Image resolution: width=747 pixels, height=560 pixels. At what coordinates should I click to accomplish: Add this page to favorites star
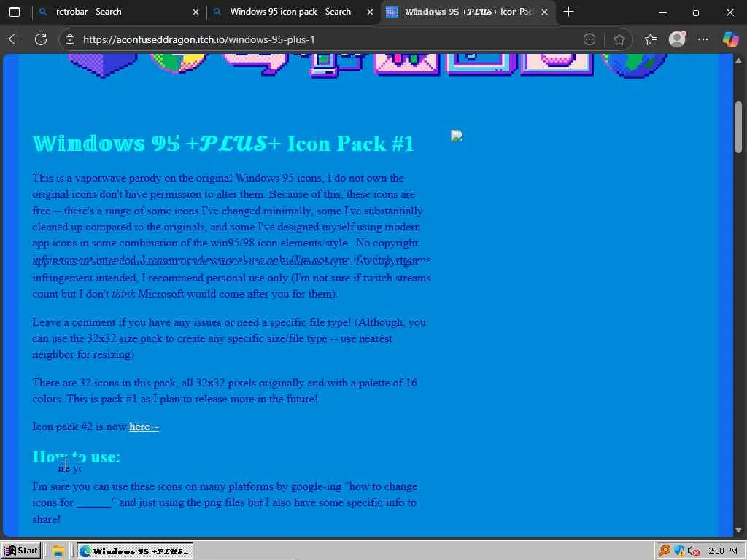tap(619, 39)
